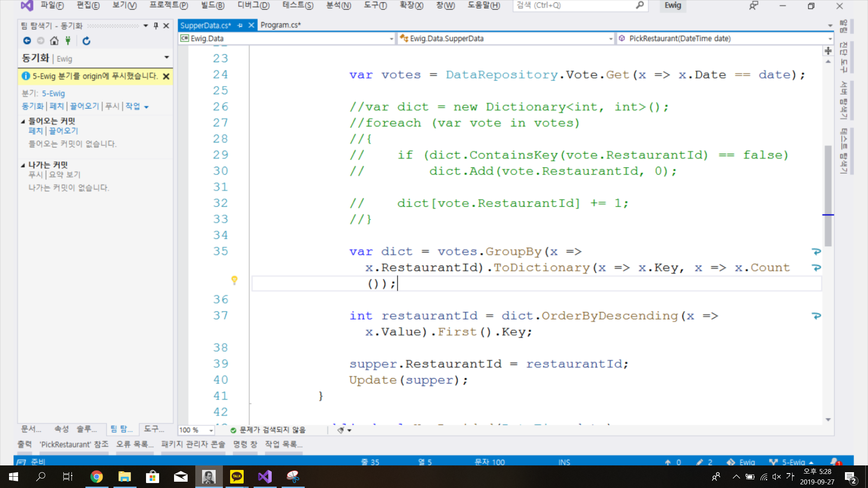
Task: Click the Live Share icon in title bar
Action: (x=753, y=6)
